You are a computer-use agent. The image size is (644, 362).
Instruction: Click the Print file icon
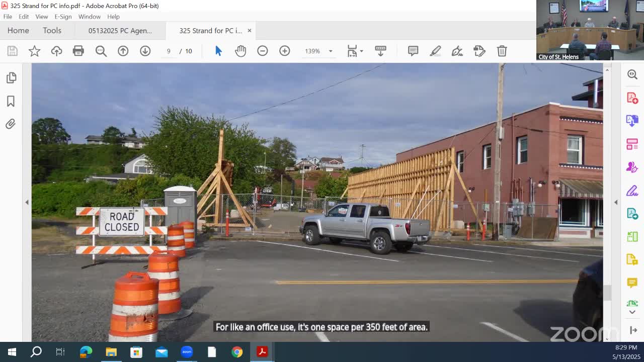pos(78,51)
